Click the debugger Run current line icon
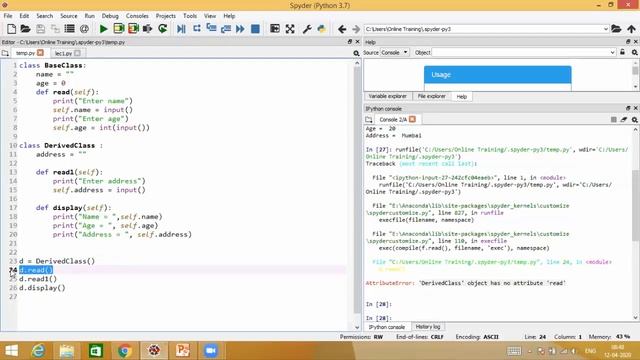The width and height of the screenshot is (640, 360). pyautogui.click(x=197, y=29)
